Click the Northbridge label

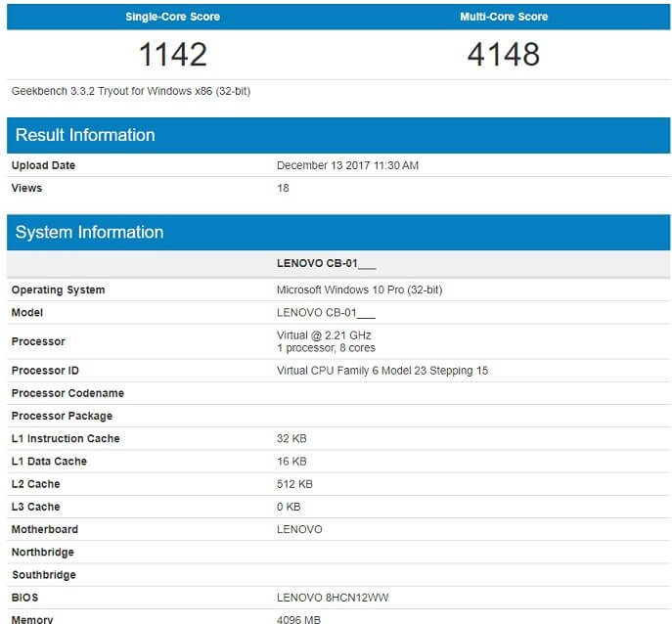coord(43,553)
